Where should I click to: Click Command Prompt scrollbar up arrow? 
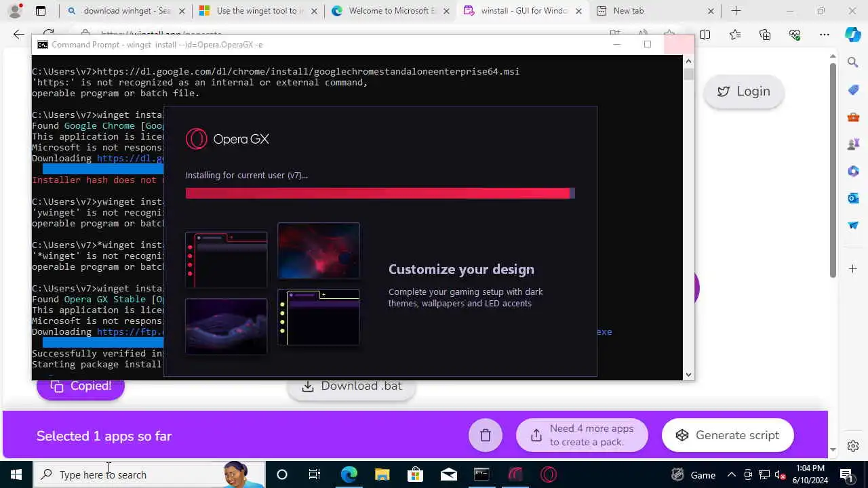[x=689, y=60]
